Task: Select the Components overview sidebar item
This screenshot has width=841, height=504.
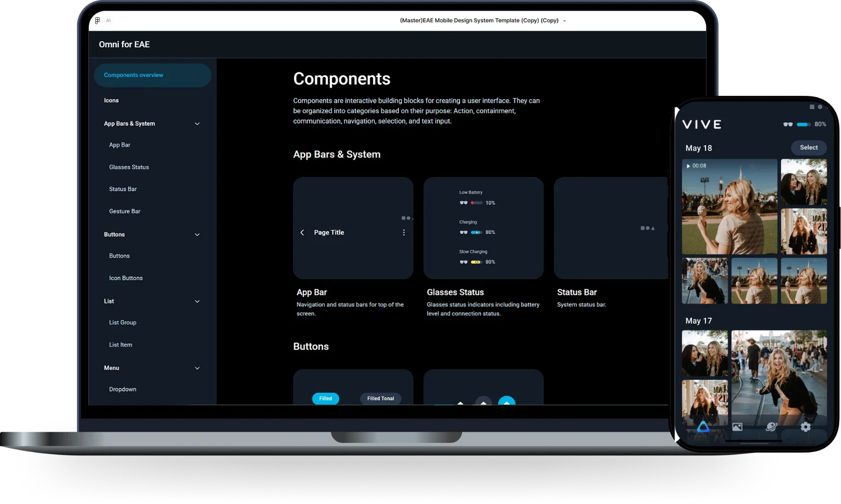Action: pyautogui.click(x=153, y=75)
